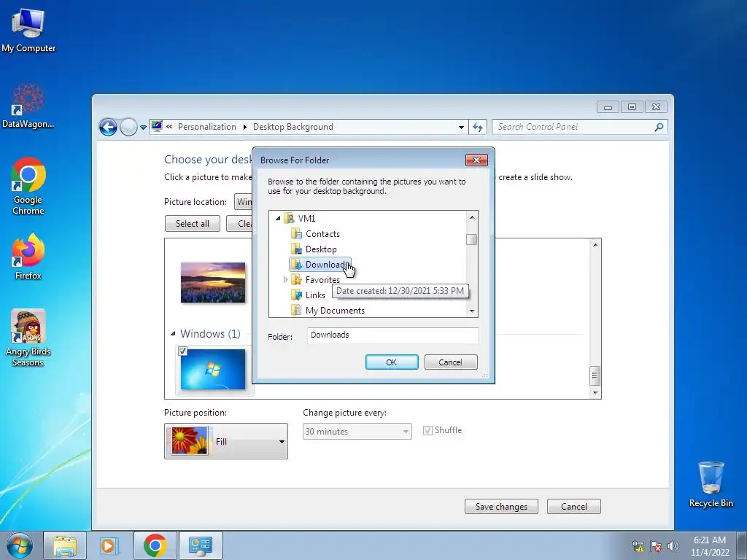Collapse the VM1 tree node
Screen dimensions: 747x560
pyautogui.click(x=278, y=218)
